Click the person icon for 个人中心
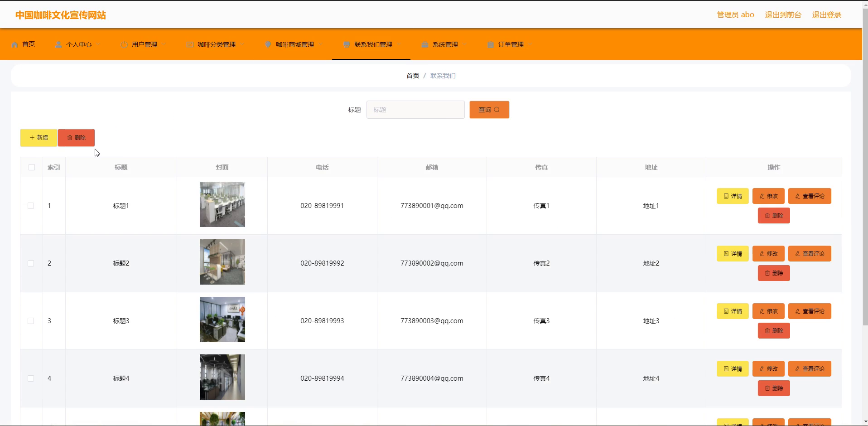Image resolution: width=868 pixels, height=426 pixels. (x=58, y=44)
